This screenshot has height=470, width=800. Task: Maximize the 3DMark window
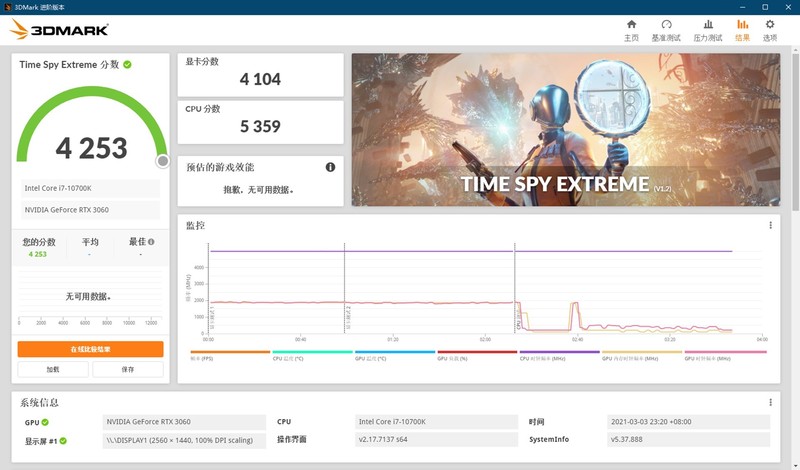pyautogui.click(x=765, y=7)
